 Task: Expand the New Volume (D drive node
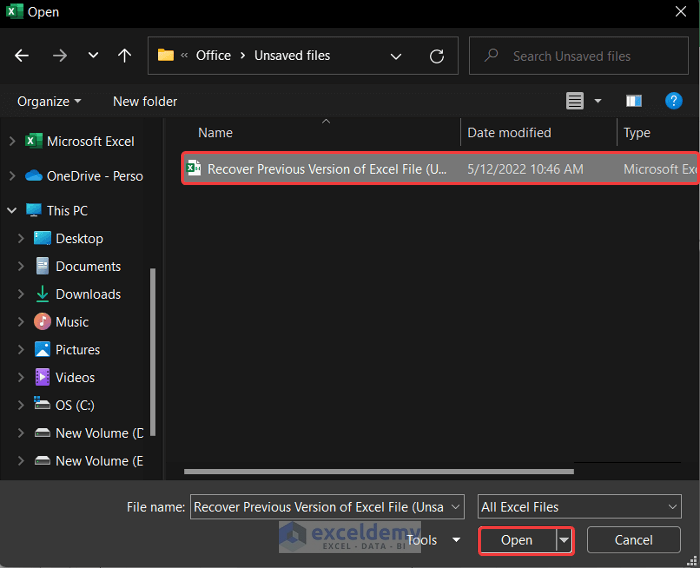[21, 433]
